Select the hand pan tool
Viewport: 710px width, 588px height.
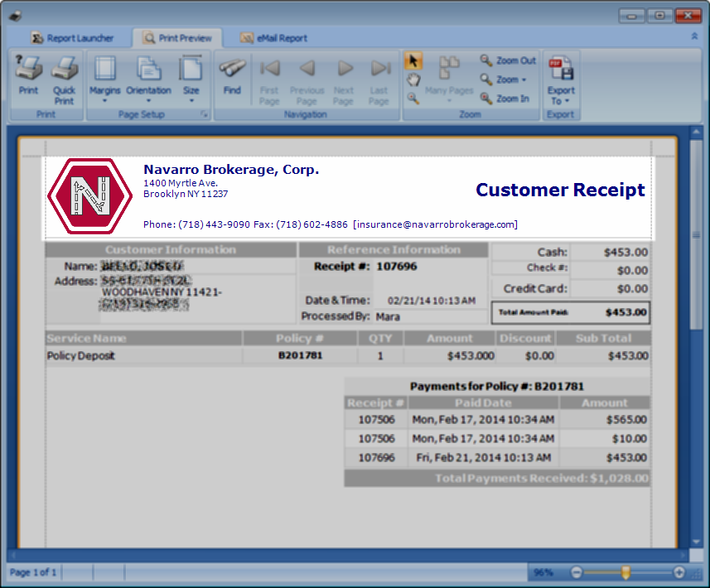(413, 80)
